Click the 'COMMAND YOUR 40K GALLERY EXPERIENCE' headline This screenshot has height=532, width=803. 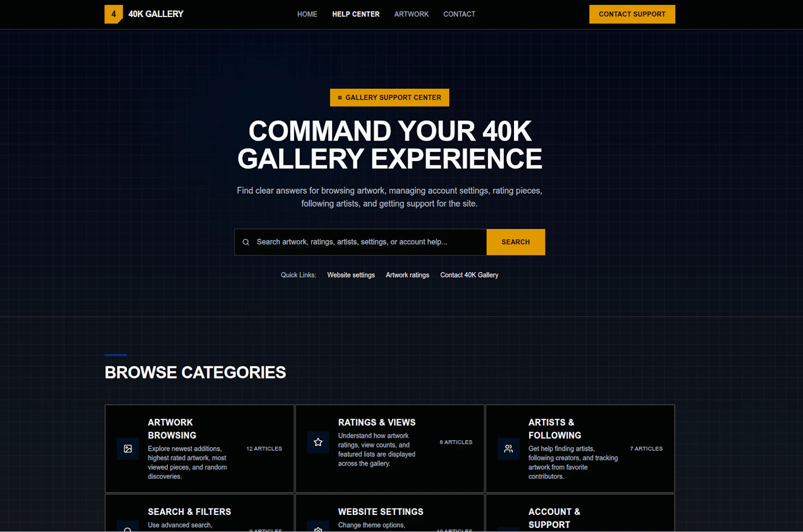point(389,145)
